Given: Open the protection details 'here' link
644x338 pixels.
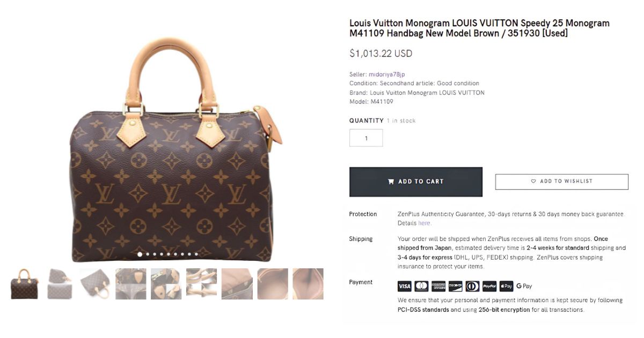Looking at the screenshot, I should click(x=424, y=223).
